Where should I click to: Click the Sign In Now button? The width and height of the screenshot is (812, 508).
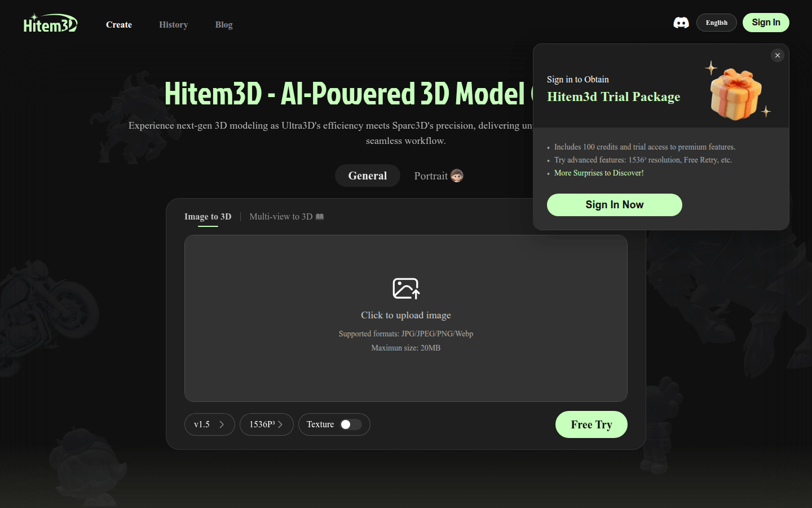(614, 205)
